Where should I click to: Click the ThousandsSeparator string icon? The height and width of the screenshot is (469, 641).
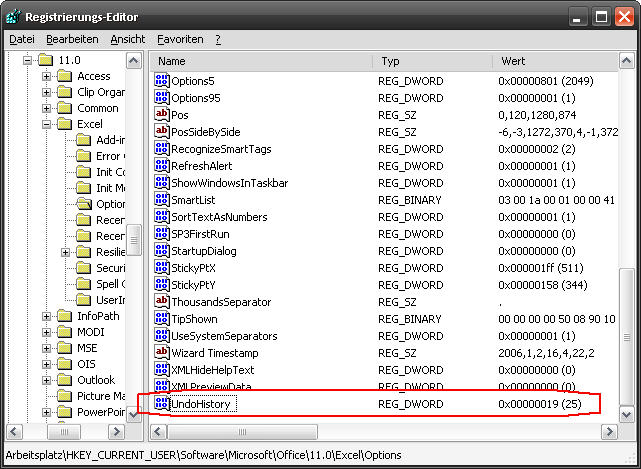162,302
